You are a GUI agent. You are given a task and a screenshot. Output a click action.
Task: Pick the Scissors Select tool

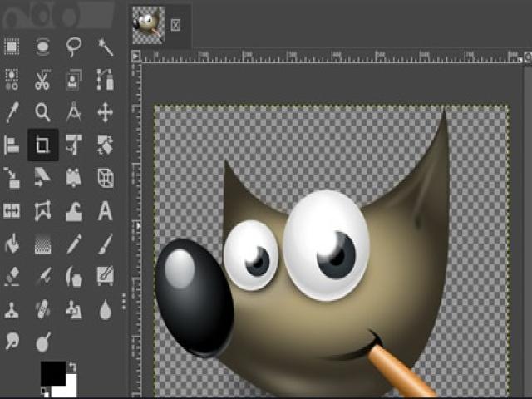(42, 80)
